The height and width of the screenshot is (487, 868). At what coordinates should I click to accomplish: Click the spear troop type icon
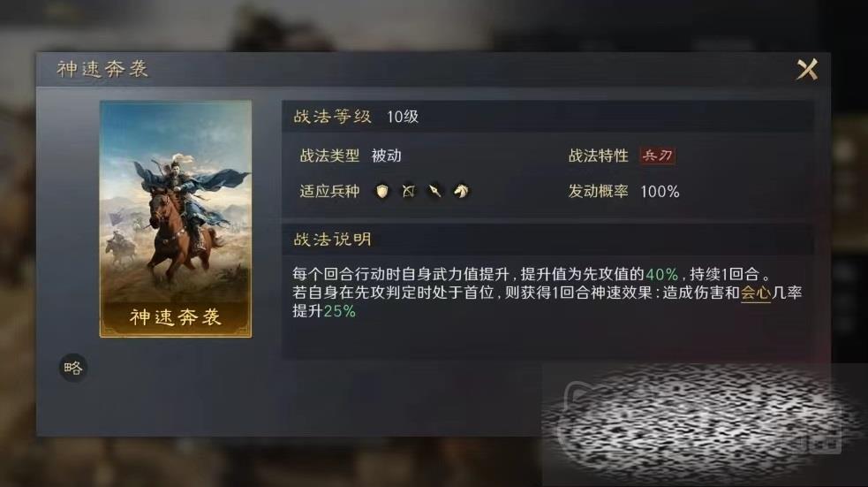pyautogui.click(x=435, y=191)
